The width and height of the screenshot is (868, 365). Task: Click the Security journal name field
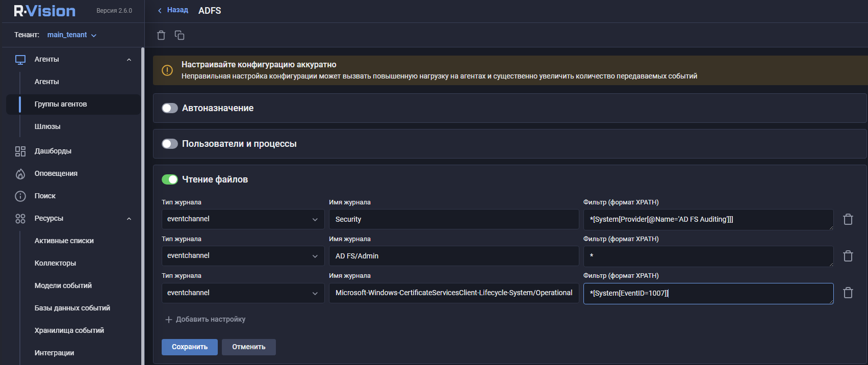tap(454, 219)
